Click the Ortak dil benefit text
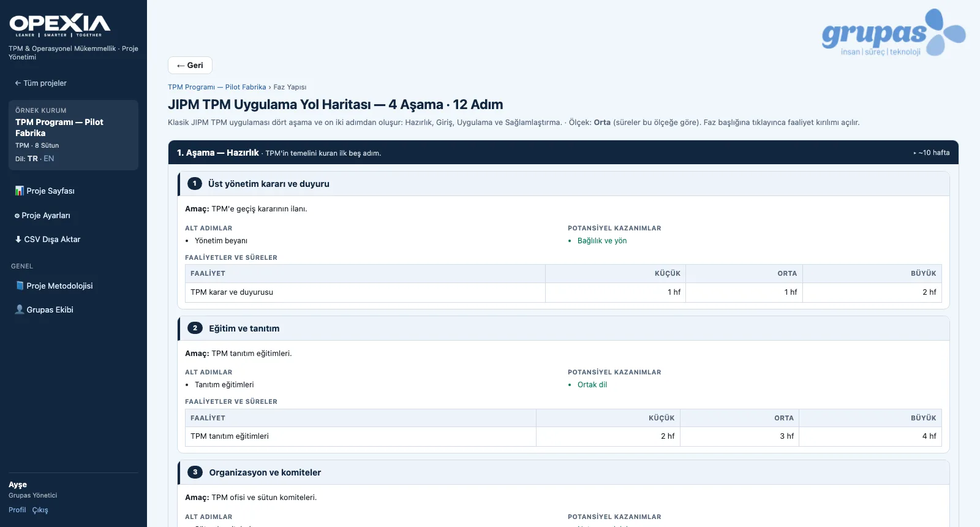The height and width of the screenshot is (527, 980). pyautogui.click(x=592, y=385)
